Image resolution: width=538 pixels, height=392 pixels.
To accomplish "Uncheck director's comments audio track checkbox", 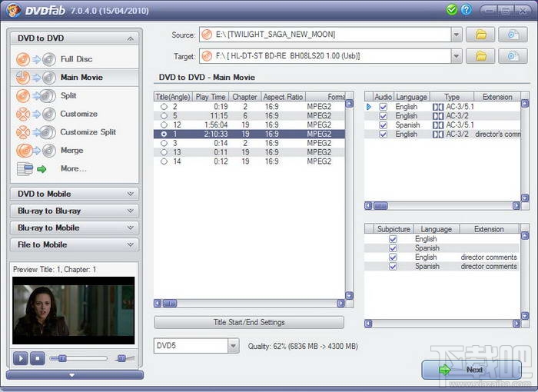I will click(384, 135).
